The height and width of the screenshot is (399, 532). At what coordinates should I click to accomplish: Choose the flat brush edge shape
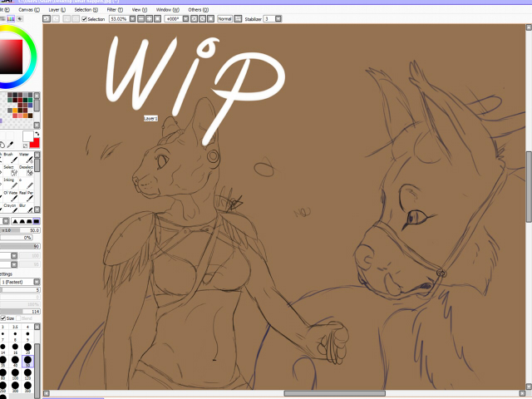pos(36,222)
